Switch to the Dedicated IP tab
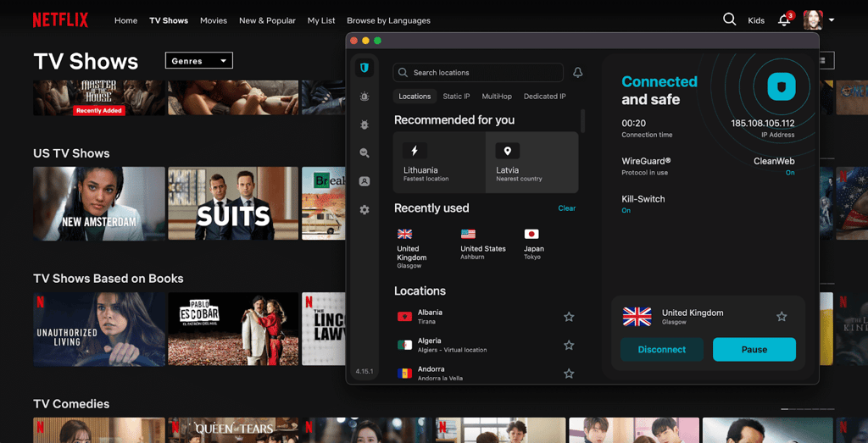This screenshot has width=868, height=443. [545, 97]
